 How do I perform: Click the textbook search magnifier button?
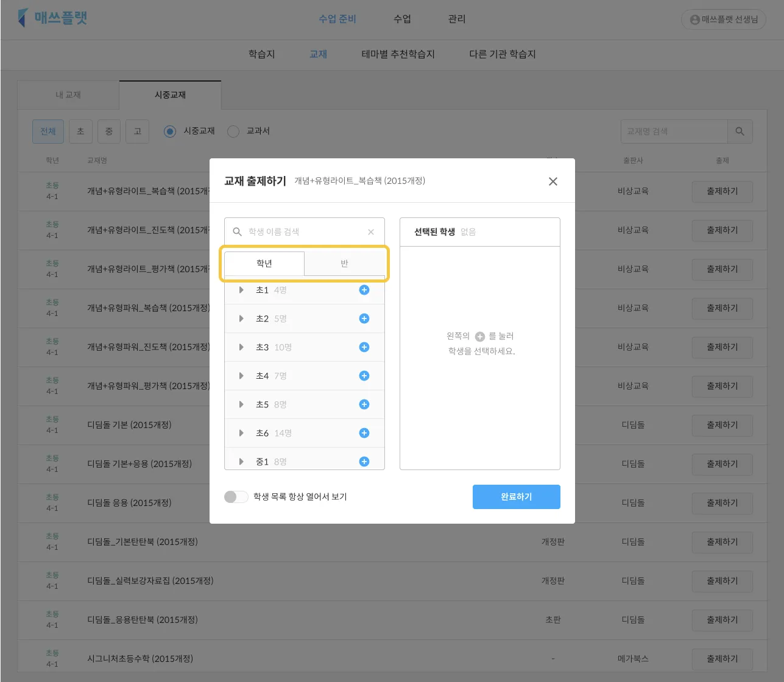[x=740, y=132]
